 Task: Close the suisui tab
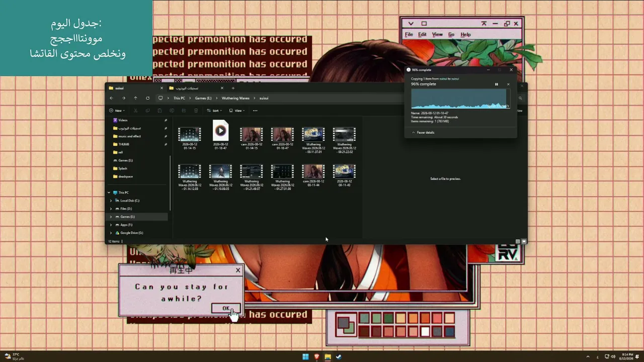coord(162,88)
